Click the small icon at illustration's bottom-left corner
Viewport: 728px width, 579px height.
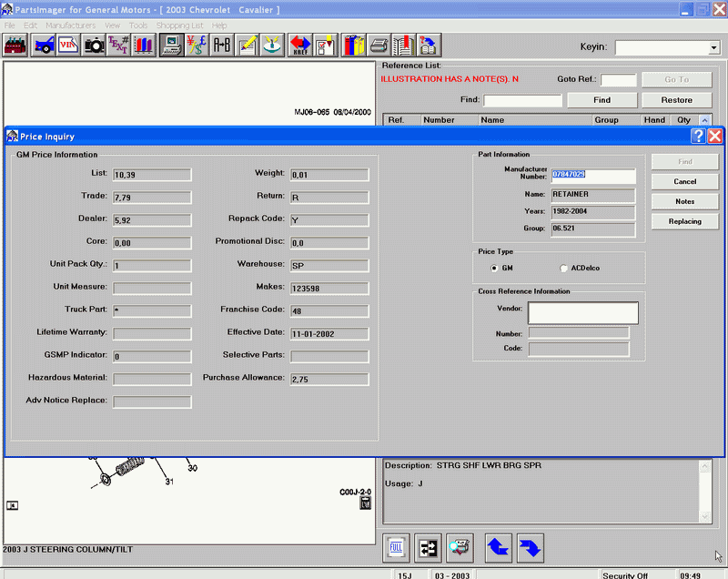13,505
